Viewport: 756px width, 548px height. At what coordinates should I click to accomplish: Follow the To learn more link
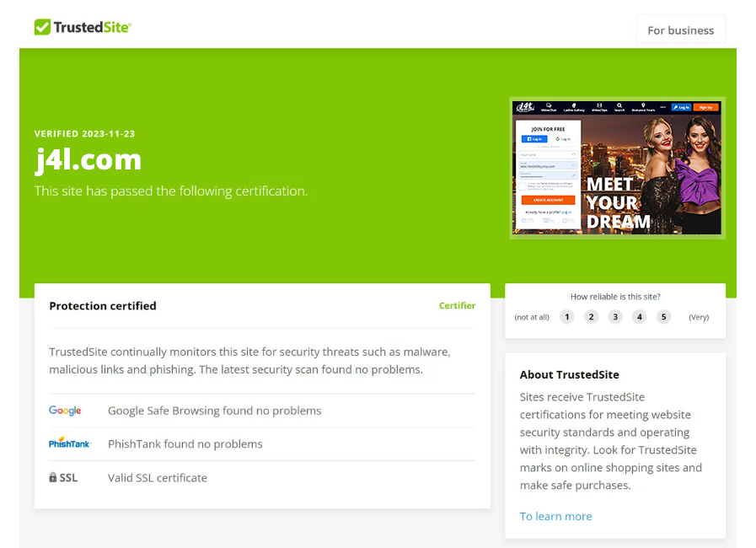tap(555, 516)
